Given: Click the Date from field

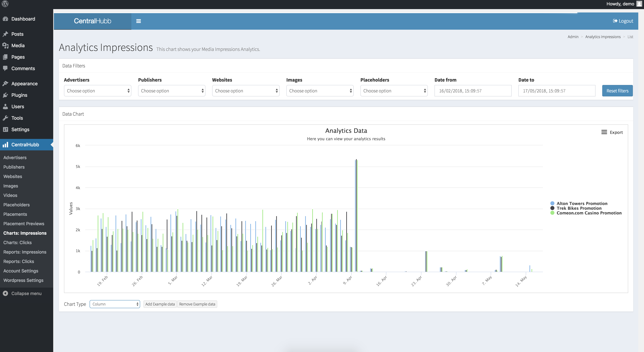Looking at the screenshot, I should [x=473, y=91].
